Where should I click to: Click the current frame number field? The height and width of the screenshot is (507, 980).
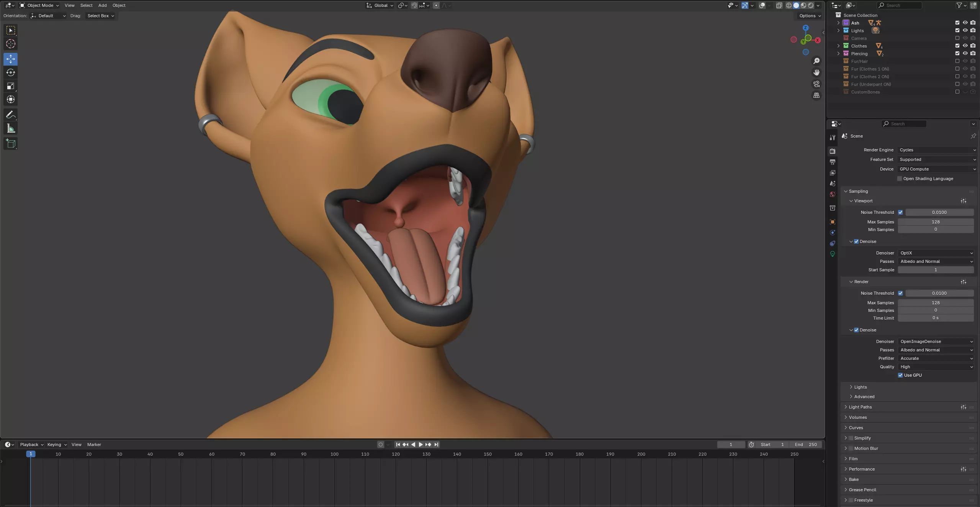click(731, 445)
